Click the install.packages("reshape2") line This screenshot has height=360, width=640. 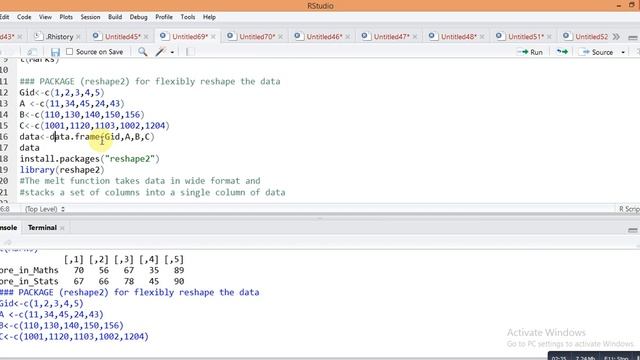pyautogui.click(x=89, y=159)
